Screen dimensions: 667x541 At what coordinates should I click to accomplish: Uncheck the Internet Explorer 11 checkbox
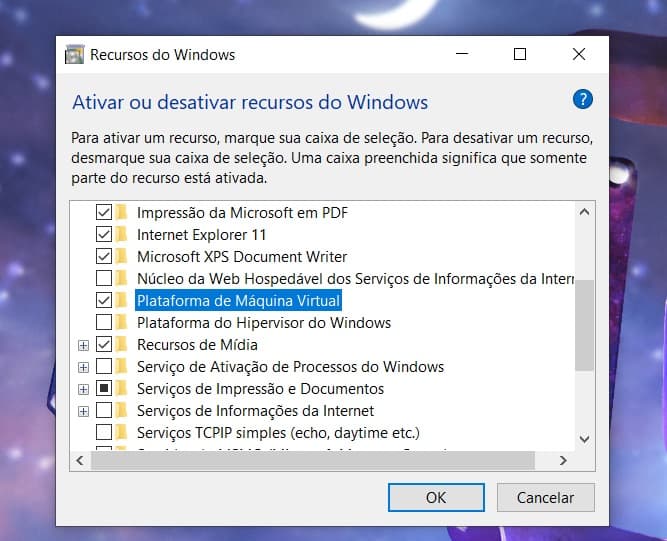pos(104,234)
